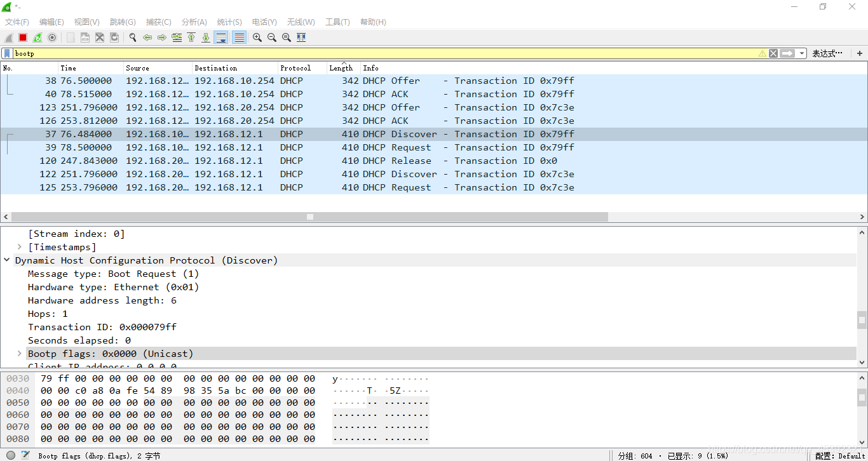Zoom in on packet text
Image resolution: width=868 pixels, height=461 pixels.
click(x=257, y=37)
